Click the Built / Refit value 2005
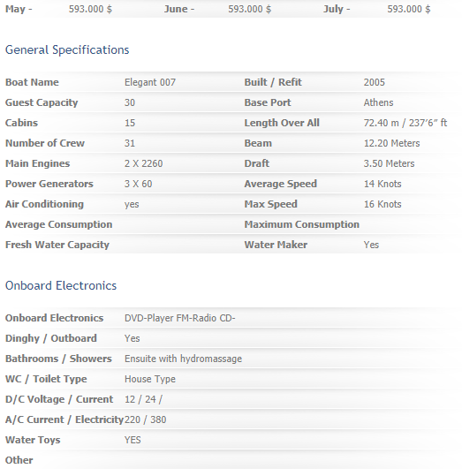Image resolution: width=462 pixels, height=476 pixels. (375, 82)
